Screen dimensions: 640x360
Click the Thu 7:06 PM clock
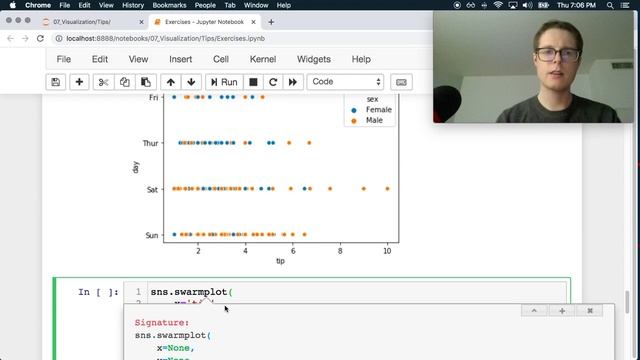point(576,5)
